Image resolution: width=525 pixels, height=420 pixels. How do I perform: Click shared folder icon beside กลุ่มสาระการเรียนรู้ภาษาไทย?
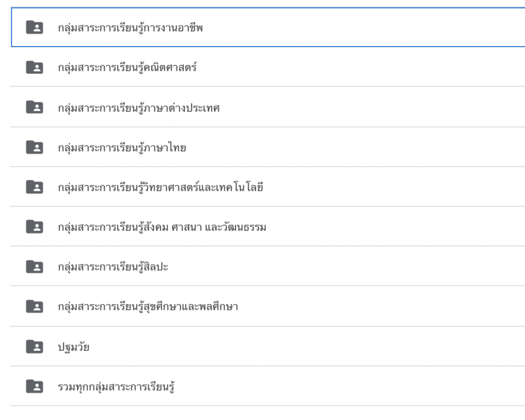(x=35, y=147)
